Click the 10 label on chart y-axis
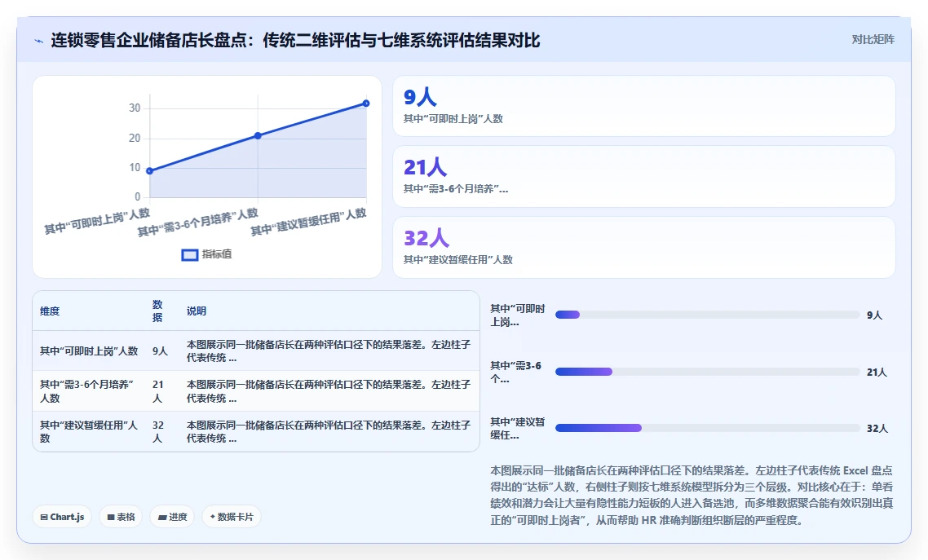This screenshot has height=560, width=928. tap(135, 168)
